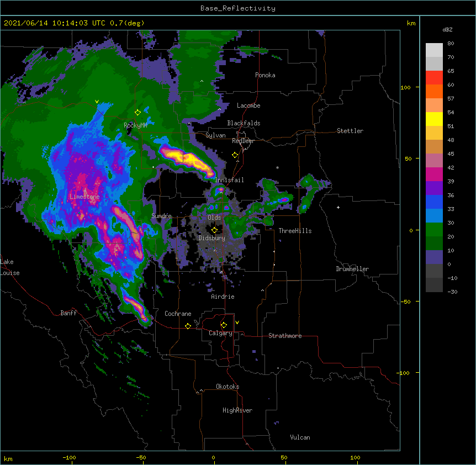Click the RockyMH label
The width and height of the screenshot is (476, 465).
[x=135, y=125]
